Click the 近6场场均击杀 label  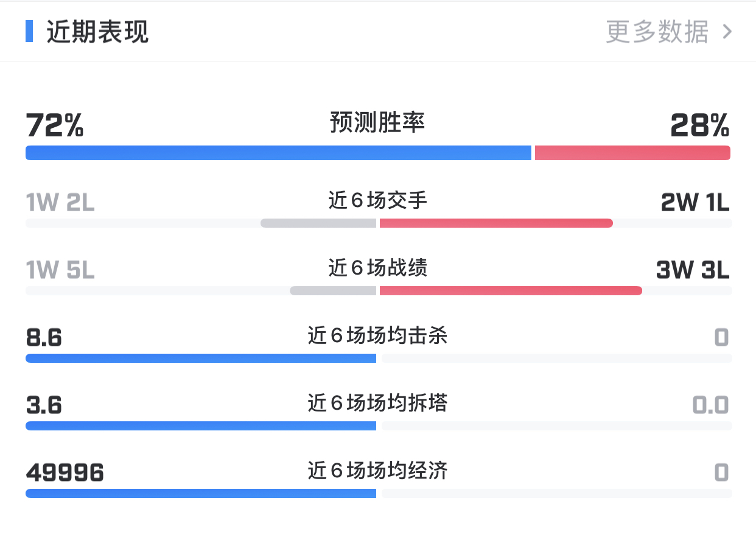(377, 335)
